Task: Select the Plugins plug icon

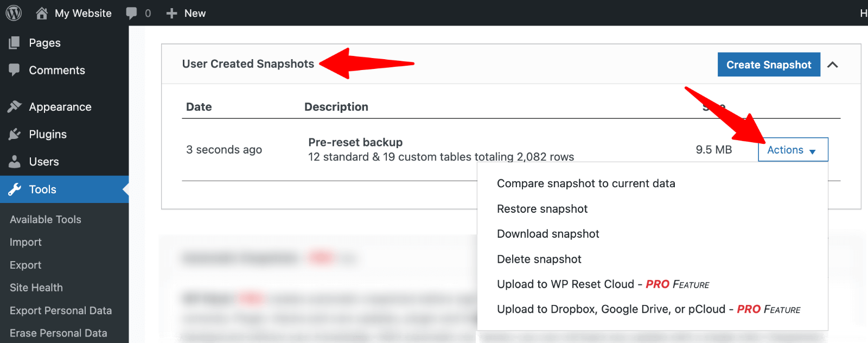Action: (14, 134)
